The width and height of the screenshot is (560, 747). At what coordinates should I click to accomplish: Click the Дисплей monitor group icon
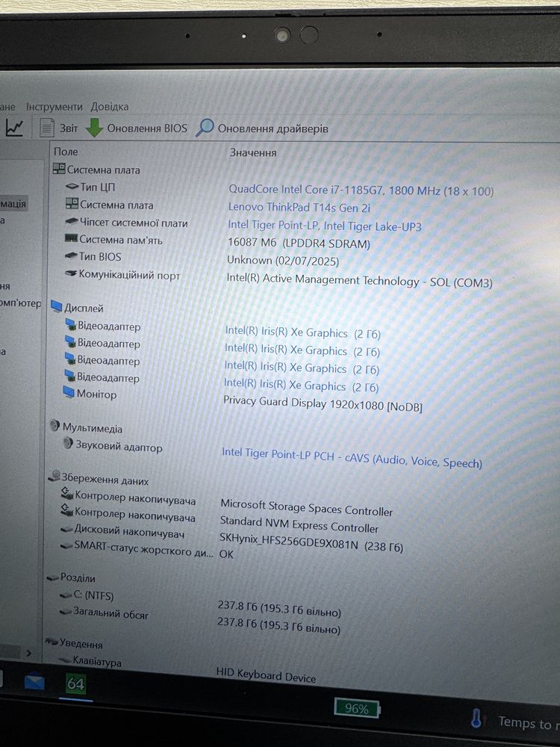point(56,306)
